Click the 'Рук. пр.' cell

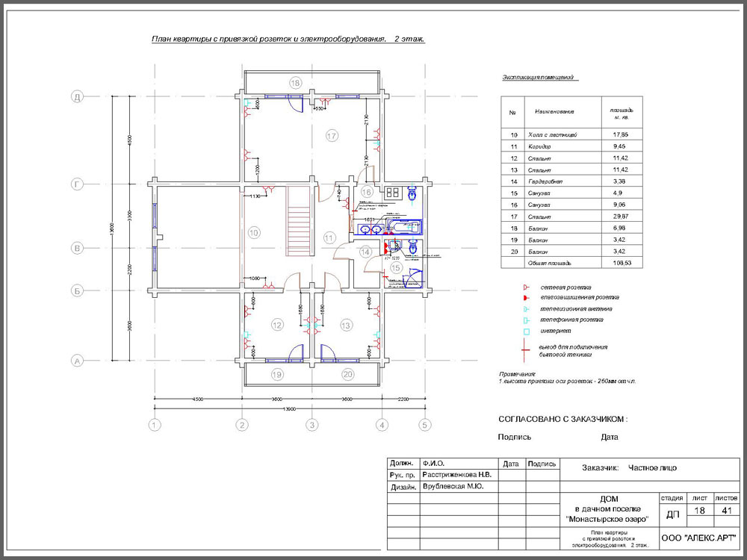[403, 475]
